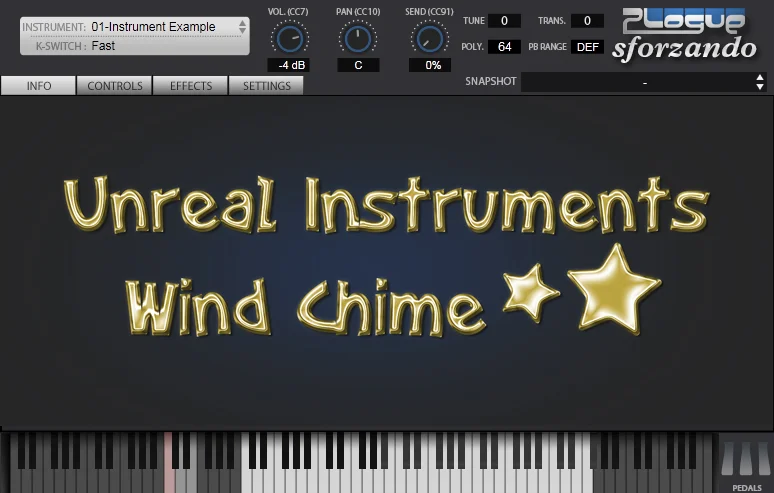Image resolution: width=774 pixels, height=493 pixels.
Task: Click the Pan CC10 knob
Action: [358, 38]
